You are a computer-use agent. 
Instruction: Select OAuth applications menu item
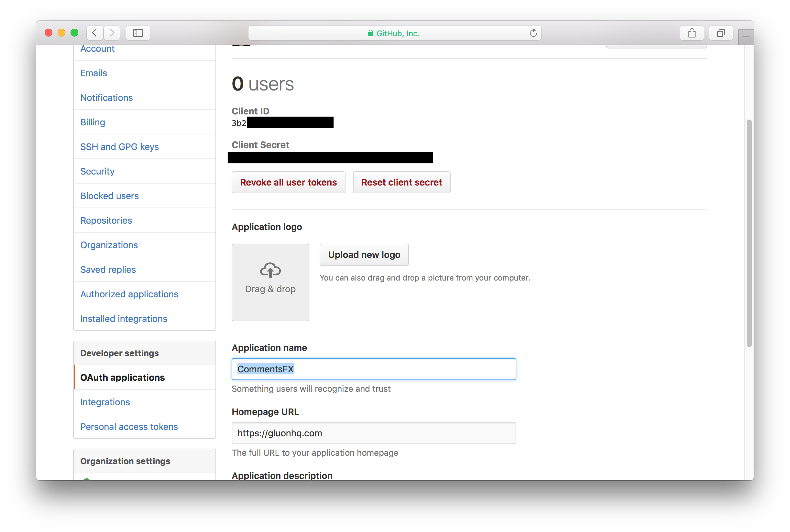coord(122,377)
